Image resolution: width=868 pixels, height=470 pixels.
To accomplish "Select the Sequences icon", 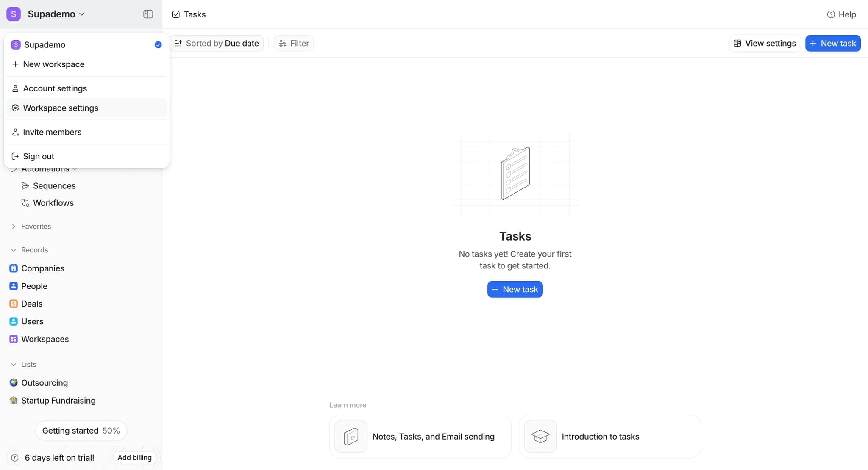I will [25, 185].
